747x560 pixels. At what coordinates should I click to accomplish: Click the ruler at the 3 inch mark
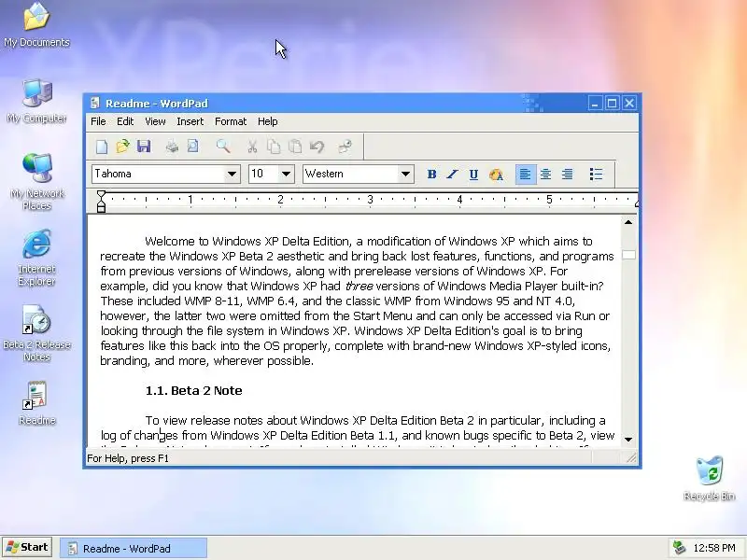pyautogui.click(x=370, y=200)
